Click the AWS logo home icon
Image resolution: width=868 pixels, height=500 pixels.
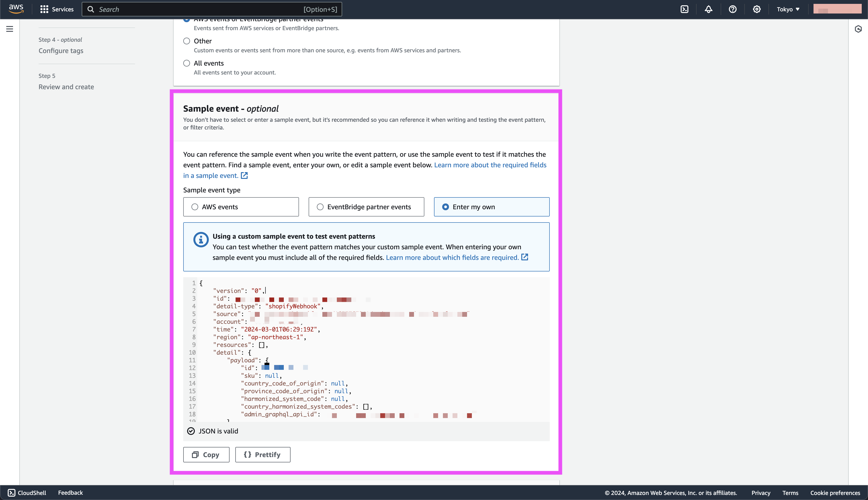[x=16, y=9]
